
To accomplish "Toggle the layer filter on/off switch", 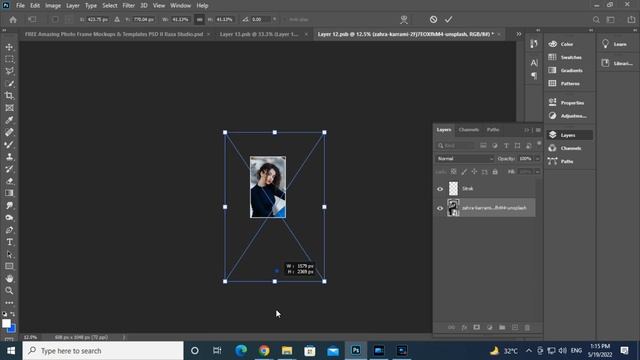I will point(539,144).
